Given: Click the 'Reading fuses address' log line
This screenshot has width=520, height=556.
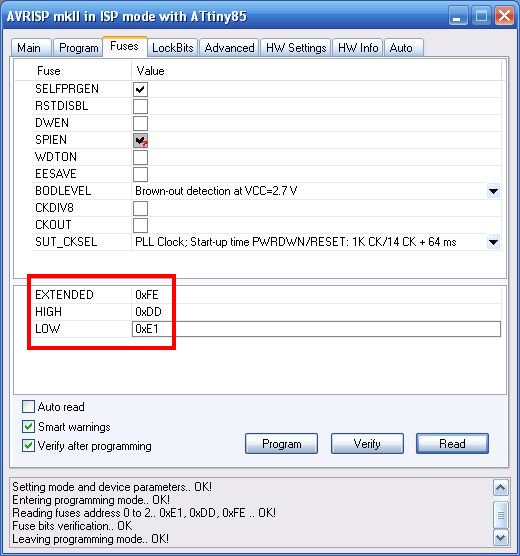Looking at the screenshot, I should coord(144,513).
